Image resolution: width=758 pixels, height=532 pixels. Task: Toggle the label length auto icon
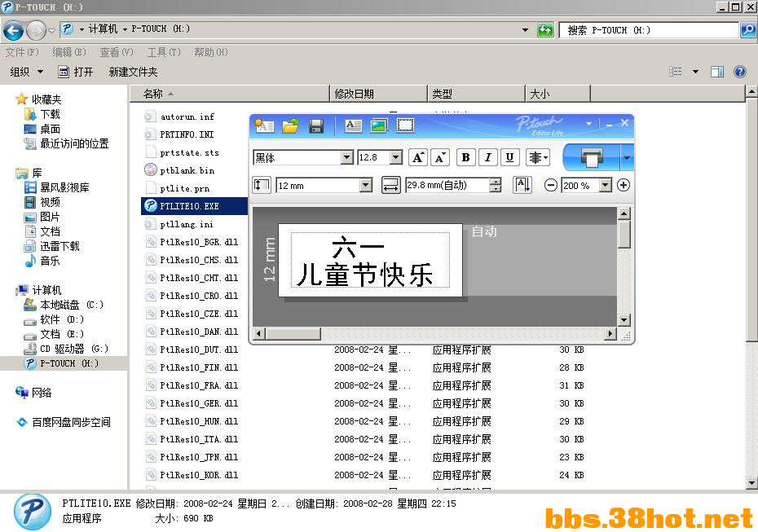click(390, 185)
